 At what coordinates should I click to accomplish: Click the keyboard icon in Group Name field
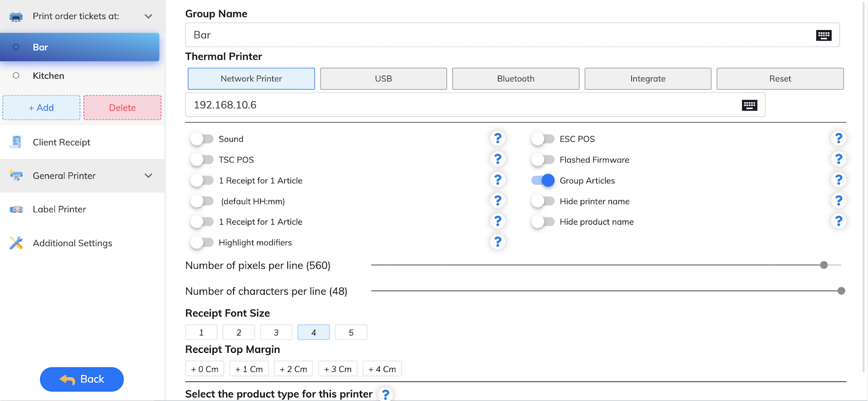point(823,35)
